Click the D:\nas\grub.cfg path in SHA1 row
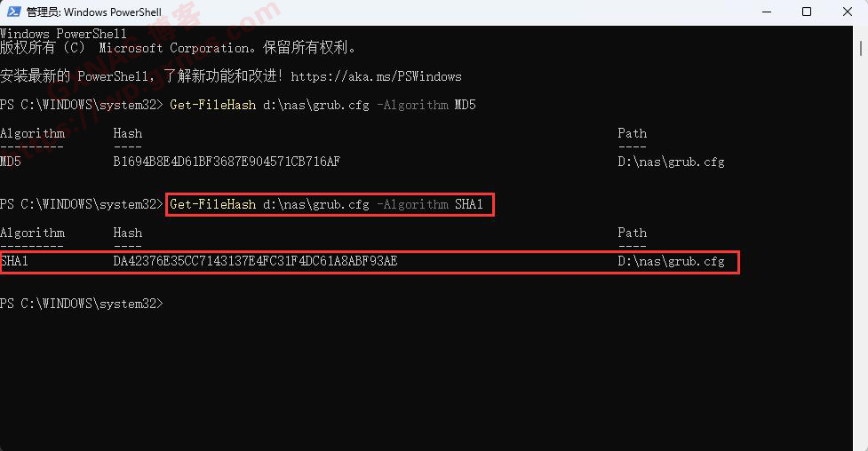868x451 pixels. pyautogui.click(x=671, y=261)
